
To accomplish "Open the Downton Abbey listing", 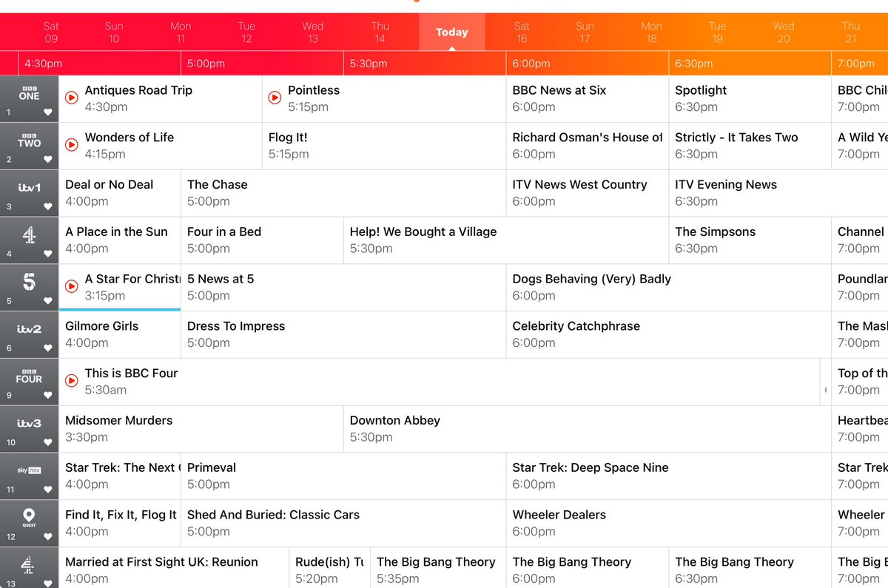I will [588, 429].
